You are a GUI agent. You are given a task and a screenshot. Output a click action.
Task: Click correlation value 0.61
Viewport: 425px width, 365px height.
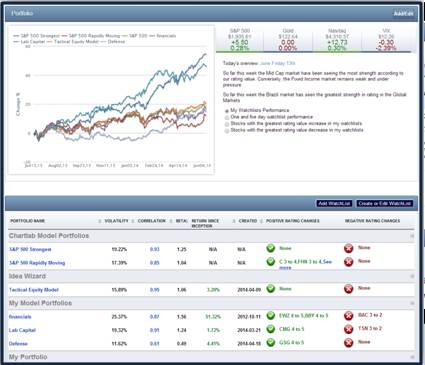pos(155,344)
